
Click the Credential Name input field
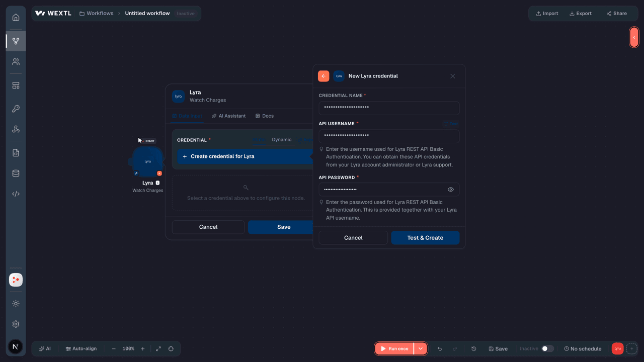point(389,108)
